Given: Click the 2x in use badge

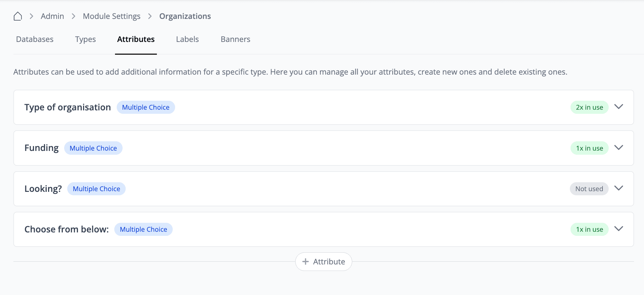Looking at the screenshot, I should tap(589, 107).
